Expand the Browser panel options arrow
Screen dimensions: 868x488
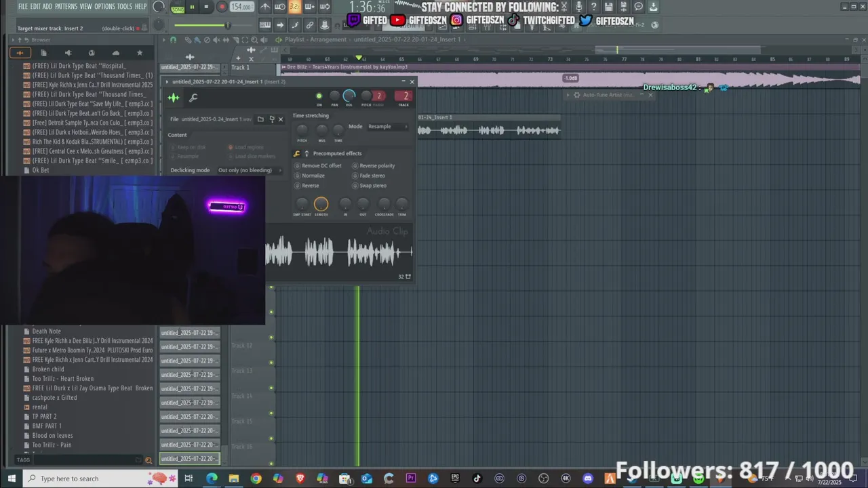[12, 40]
